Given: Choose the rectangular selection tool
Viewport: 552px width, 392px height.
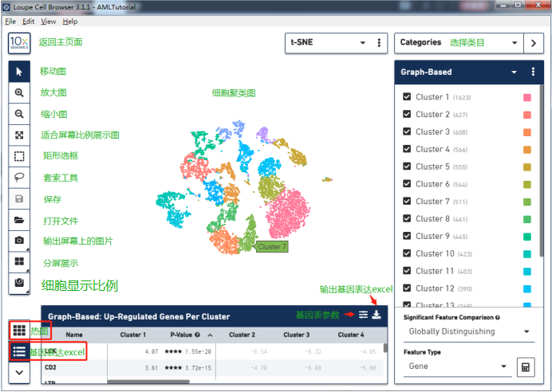Looking at the screenshot, I should click(19, 156).
